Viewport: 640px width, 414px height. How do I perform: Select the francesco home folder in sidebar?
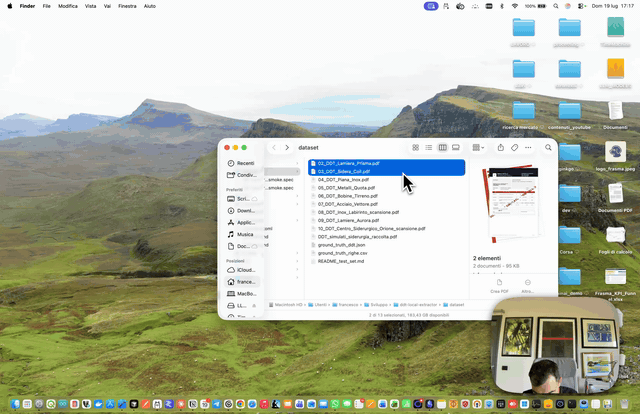coord(242,282)
